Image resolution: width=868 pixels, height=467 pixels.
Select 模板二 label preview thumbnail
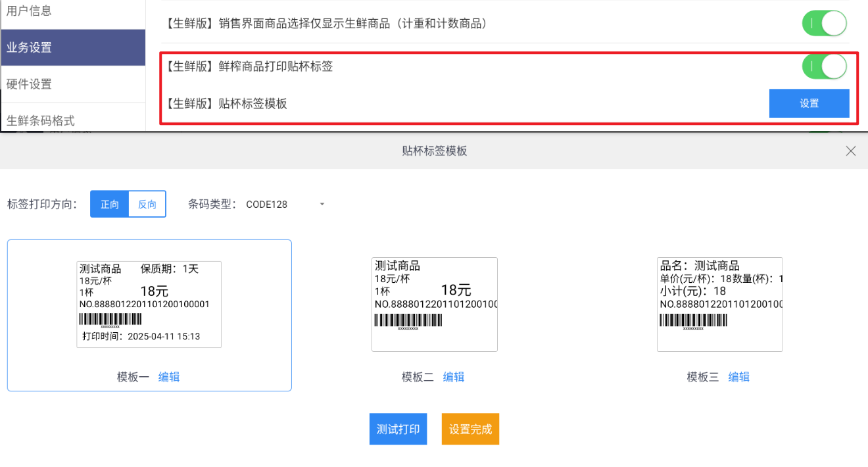435,304
